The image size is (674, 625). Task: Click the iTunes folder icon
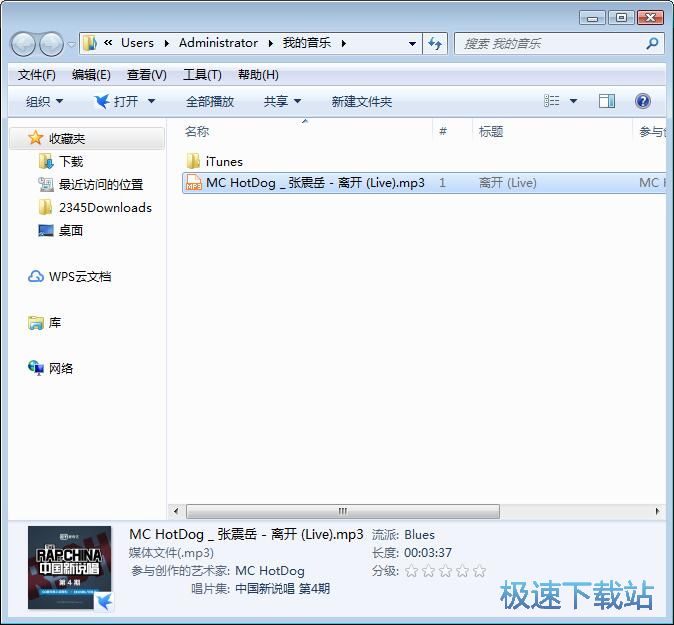point(193,161)
